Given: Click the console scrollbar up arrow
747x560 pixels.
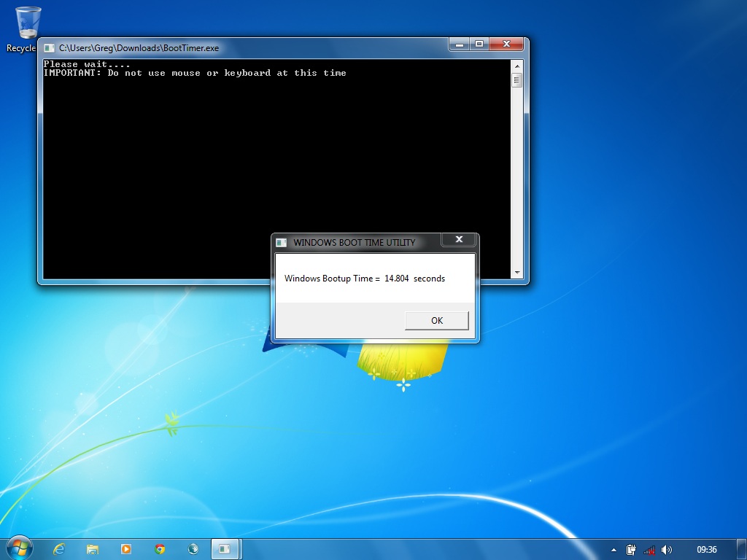Looking at the screenshot, I should (517, 66).
